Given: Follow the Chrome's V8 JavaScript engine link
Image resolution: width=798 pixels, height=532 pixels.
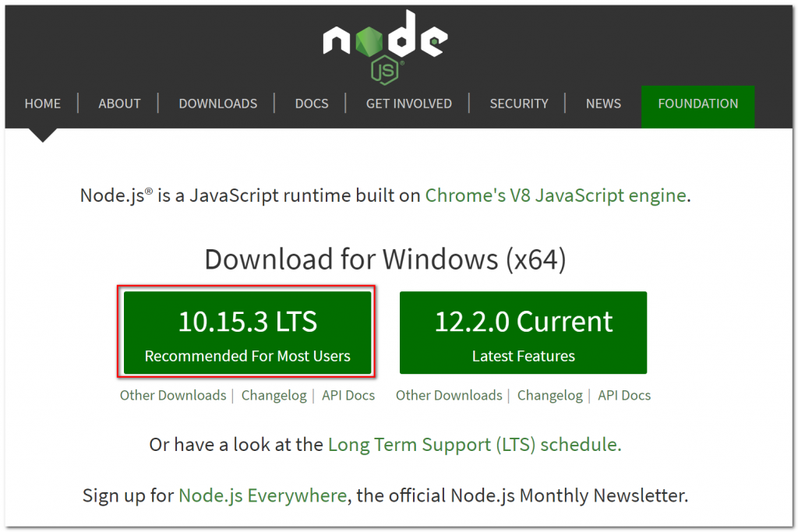Looking at the screenshot, I should click(x=556, y=196).
